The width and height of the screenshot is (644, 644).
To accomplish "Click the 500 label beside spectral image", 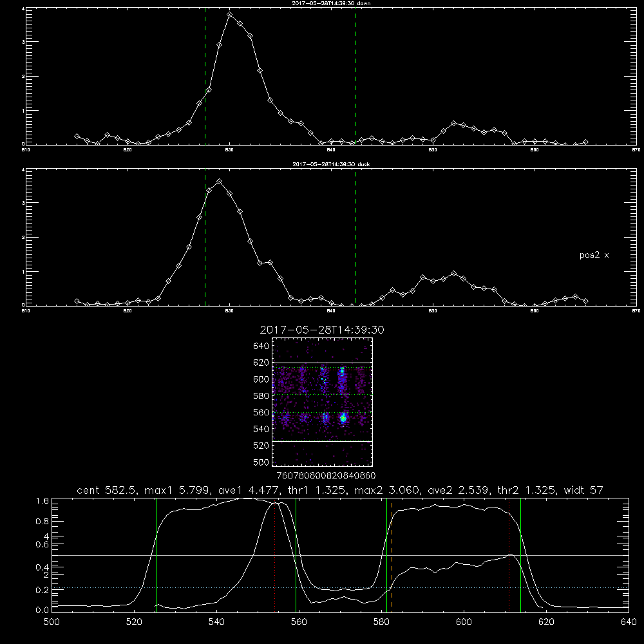I will pos(261,462).
